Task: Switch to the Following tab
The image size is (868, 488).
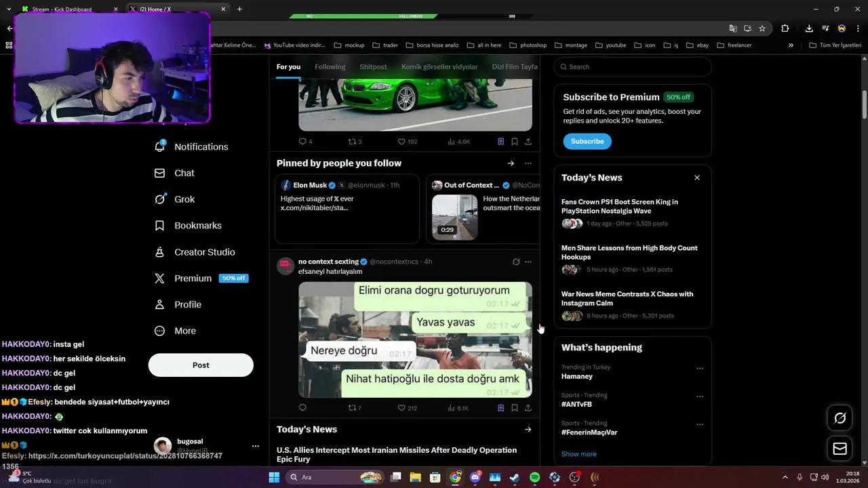Action: pyautogui.click(x=330, y=66)
